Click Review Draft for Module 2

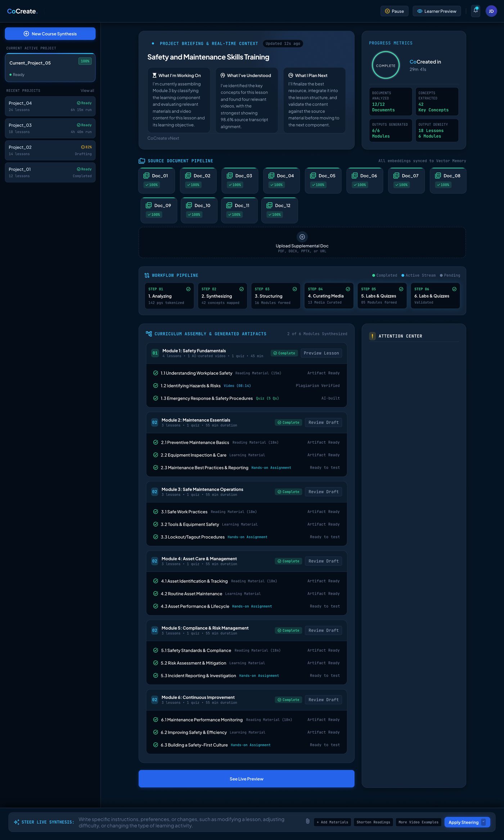click(323, 422)
